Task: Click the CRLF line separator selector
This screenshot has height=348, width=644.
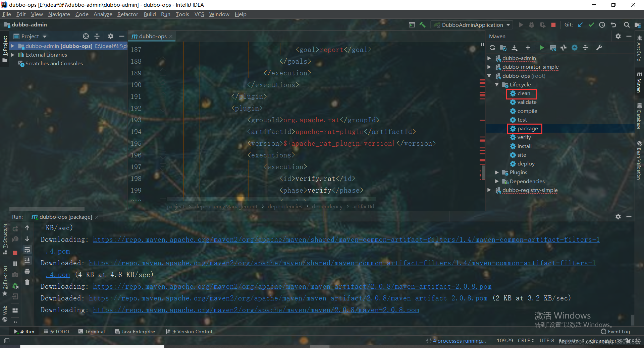Action: [526, 341]
